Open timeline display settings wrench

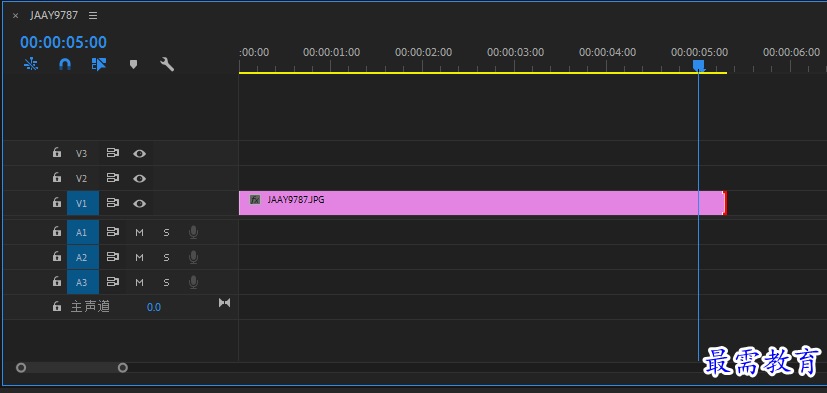click(x=167, y=64)
